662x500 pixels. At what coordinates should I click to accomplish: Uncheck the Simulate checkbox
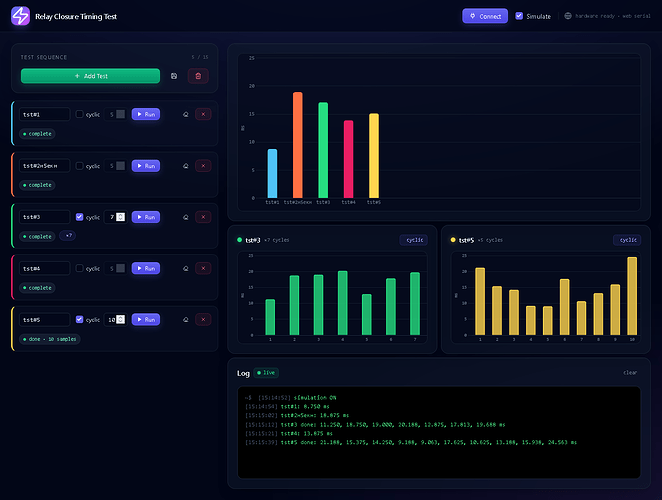519,16
